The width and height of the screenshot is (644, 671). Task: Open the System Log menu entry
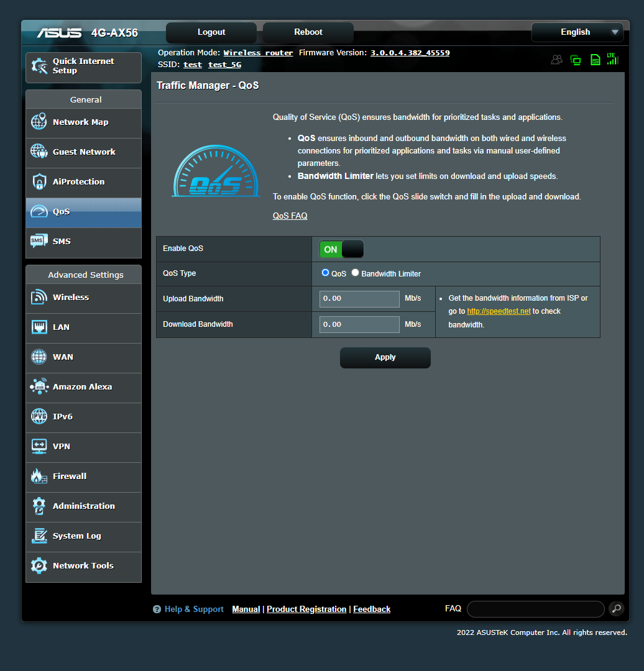(83, 537)
